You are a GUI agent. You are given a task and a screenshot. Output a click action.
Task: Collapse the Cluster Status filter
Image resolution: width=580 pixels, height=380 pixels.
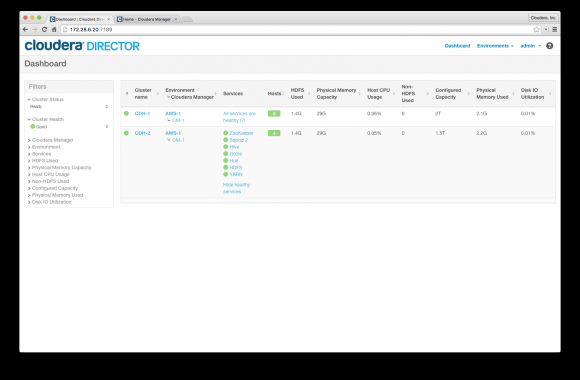point(45,99)
